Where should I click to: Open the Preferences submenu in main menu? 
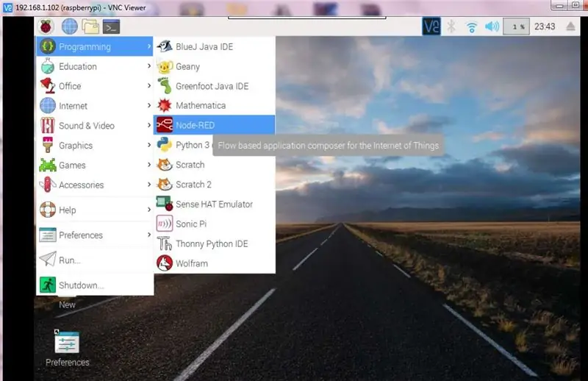point(95,235)
